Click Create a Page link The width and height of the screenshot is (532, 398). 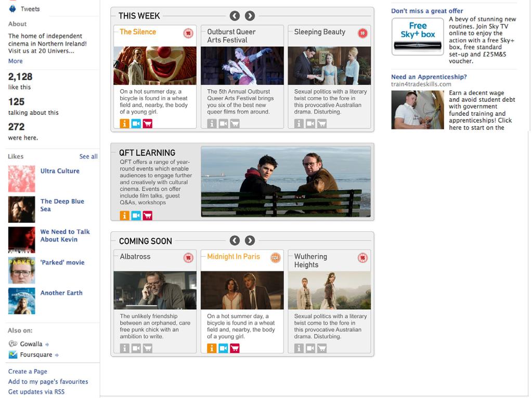[x=28, y=371]
